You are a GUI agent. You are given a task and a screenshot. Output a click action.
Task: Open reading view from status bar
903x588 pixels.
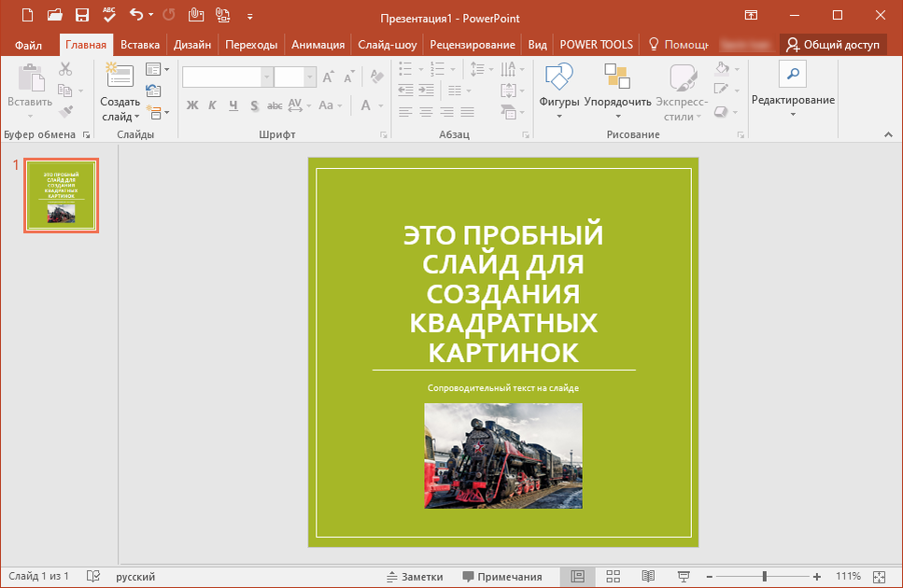point(648,577)
